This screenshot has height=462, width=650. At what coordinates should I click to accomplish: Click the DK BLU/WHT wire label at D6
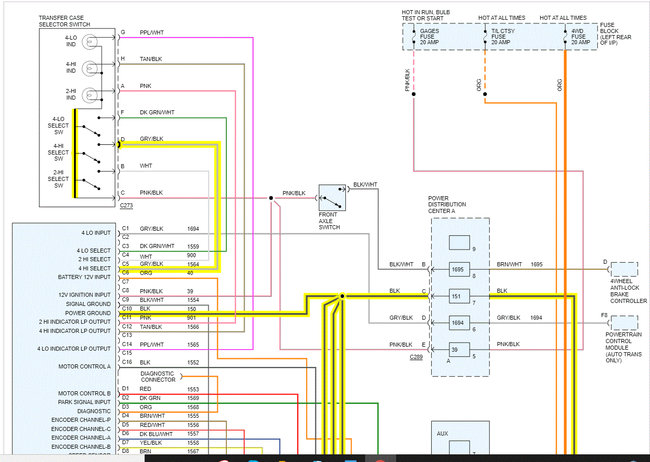click(x=156, y=434)
